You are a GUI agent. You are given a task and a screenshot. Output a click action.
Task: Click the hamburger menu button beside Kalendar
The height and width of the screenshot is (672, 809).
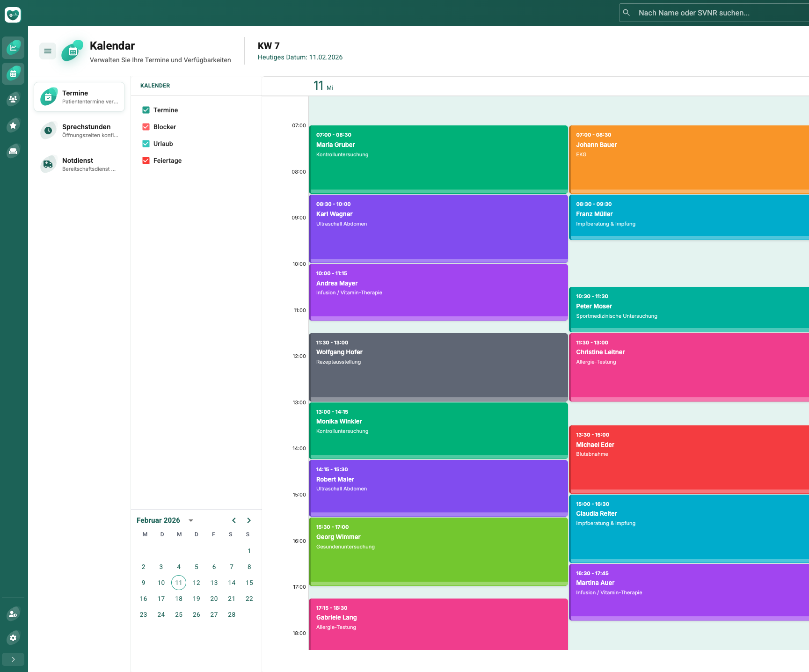pos(48,51)
